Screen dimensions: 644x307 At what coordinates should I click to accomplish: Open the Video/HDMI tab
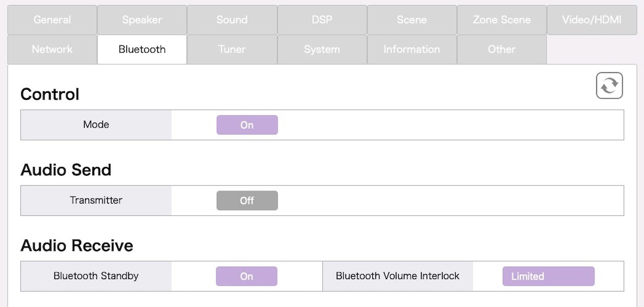592,20
